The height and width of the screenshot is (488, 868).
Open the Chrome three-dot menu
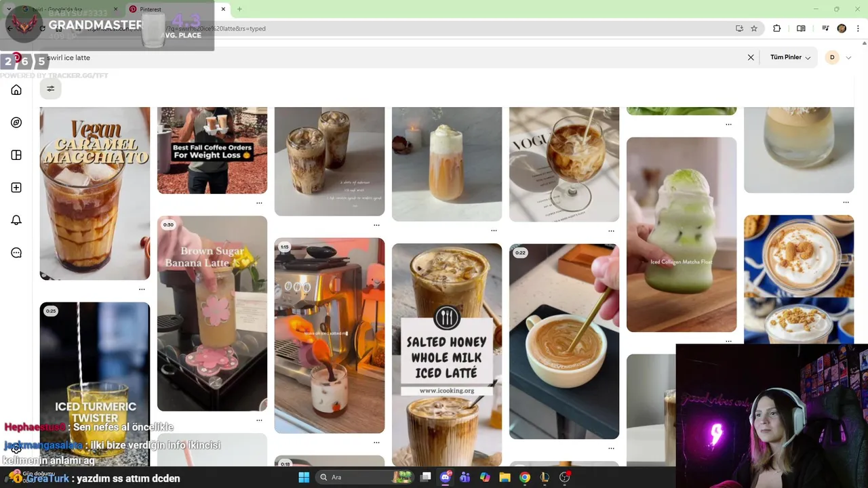(859, 28)
